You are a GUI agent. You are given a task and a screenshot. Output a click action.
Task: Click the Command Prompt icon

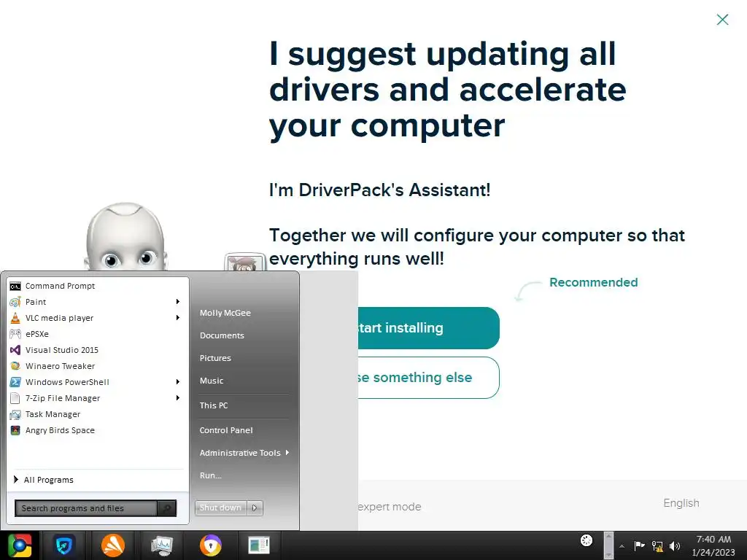tap(15, 286)
